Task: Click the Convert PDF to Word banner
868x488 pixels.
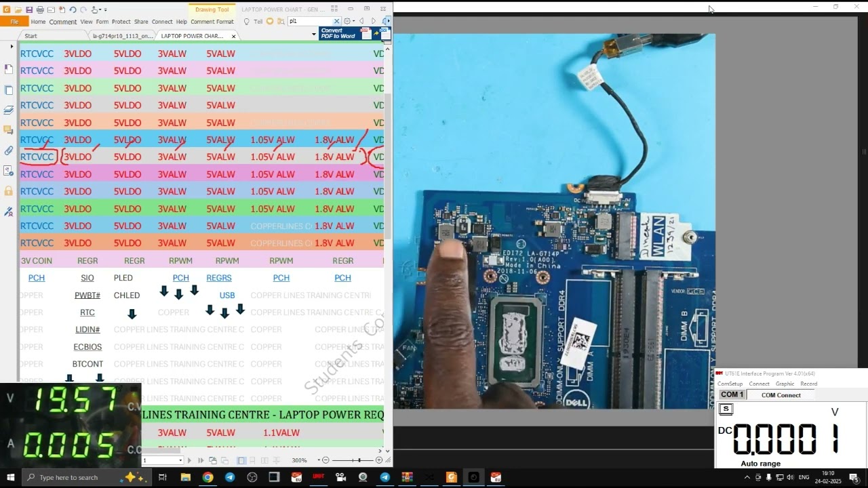Action: point(354,33)
